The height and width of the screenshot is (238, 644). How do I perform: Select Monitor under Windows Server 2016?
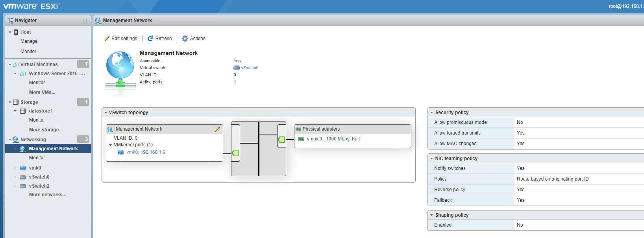(x=37, y=83)
